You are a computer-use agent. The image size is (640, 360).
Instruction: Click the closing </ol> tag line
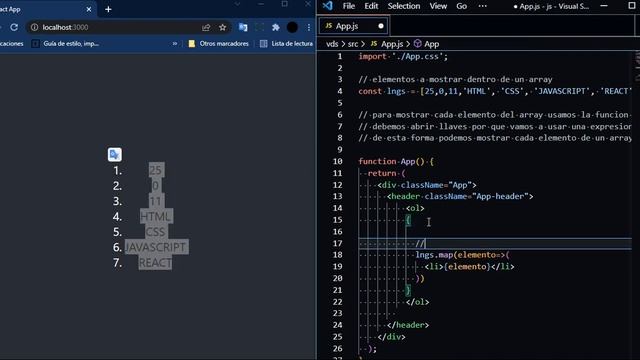417,302
